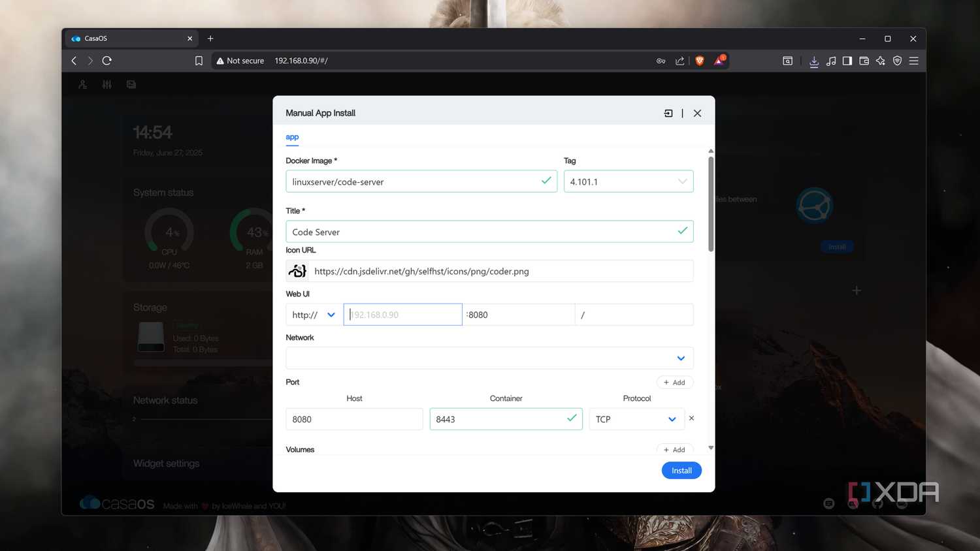The width and height of the screenshot is (980, 551).
Task: Open Brave Shields lion icon
Action: 700,61
